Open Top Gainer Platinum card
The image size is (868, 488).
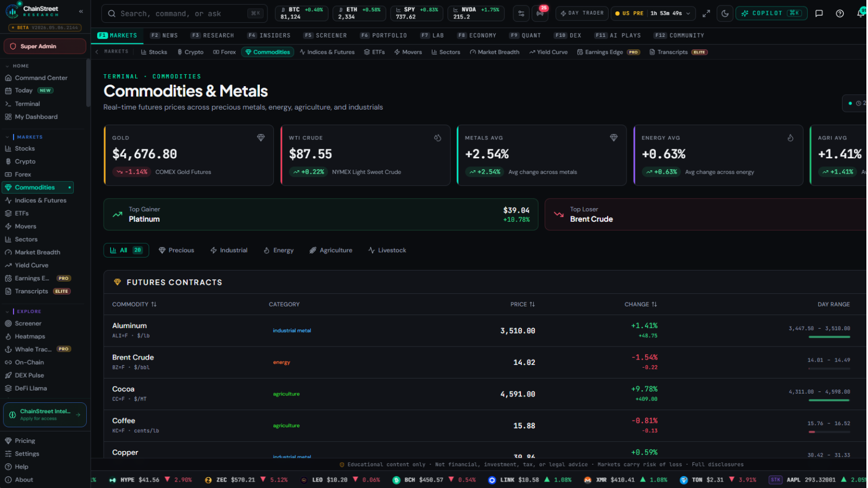click(x=321, y=214)
